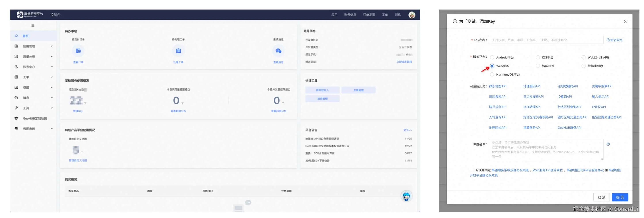Expand the 流量分析 sidebar section
644x218 pixels.
click(x=33, y=56)
